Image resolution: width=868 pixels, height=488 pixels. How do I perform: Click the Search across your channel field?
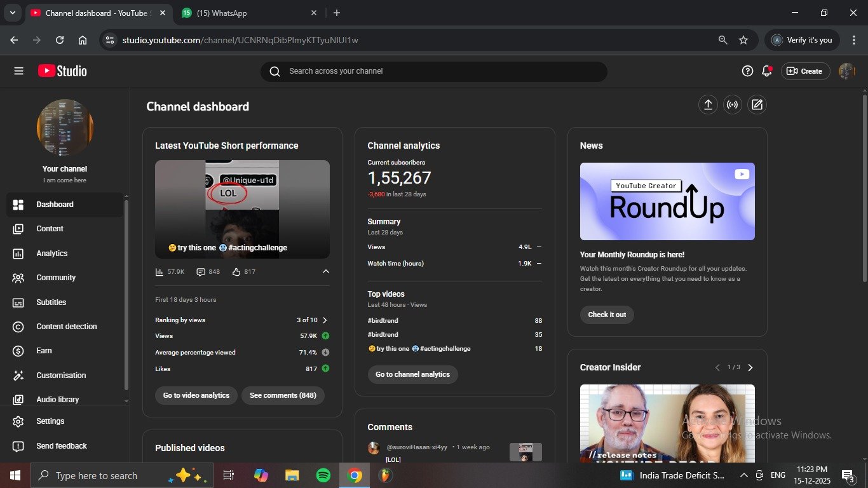tap(433, 71)
